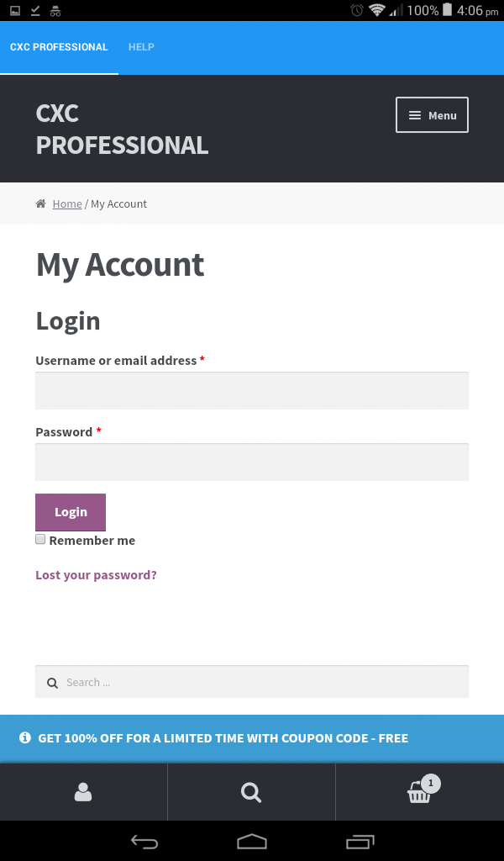This screenshot has height=861, width=504.
Task: Open the user account icon in bottom bar
Action: click(83, 792)
